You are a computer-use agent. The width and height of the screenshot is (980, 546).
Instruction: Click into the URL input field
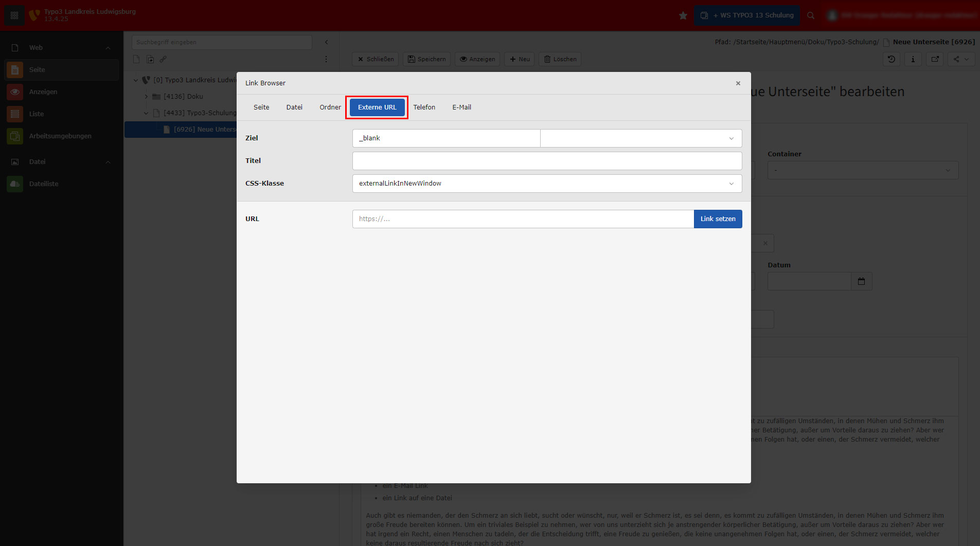[522, 219]
